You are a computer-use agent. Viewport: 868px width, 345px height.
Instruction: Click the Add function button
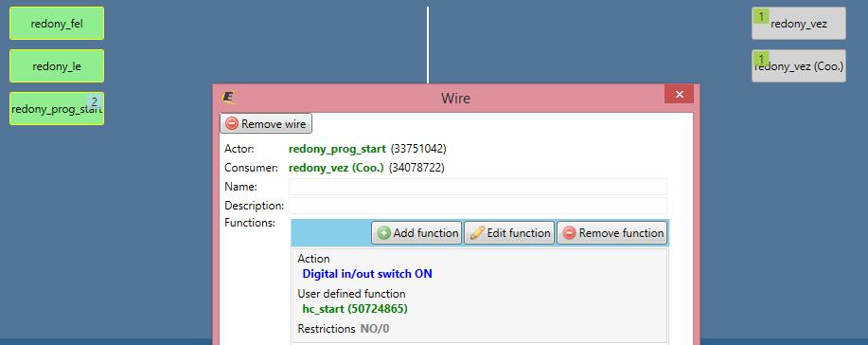416,233
